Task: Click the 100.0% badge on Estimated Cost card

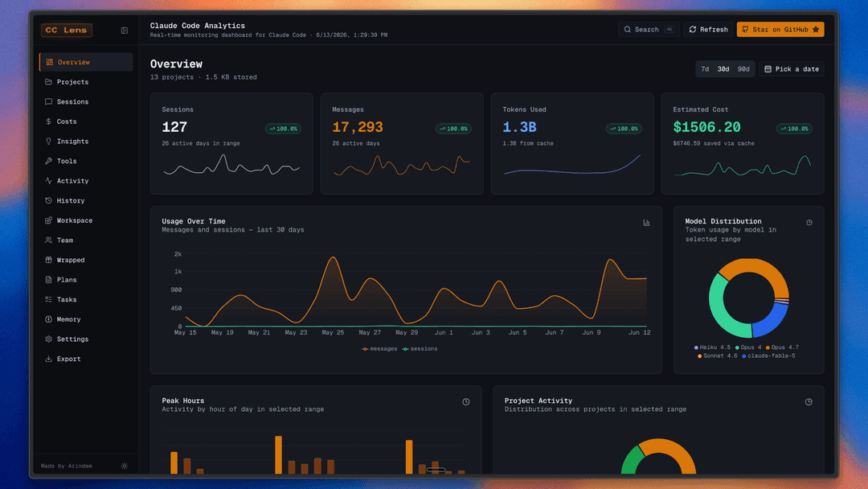Action: click(794, 129)
